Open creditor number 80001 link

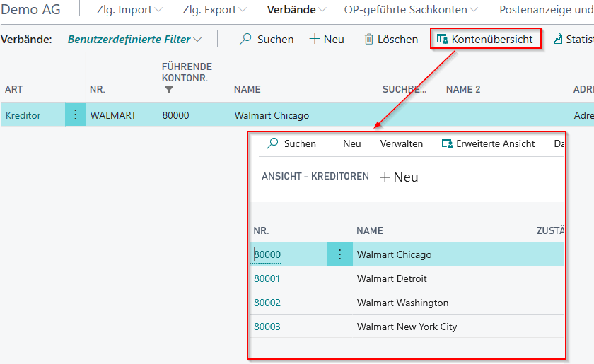tap(267, 278)
